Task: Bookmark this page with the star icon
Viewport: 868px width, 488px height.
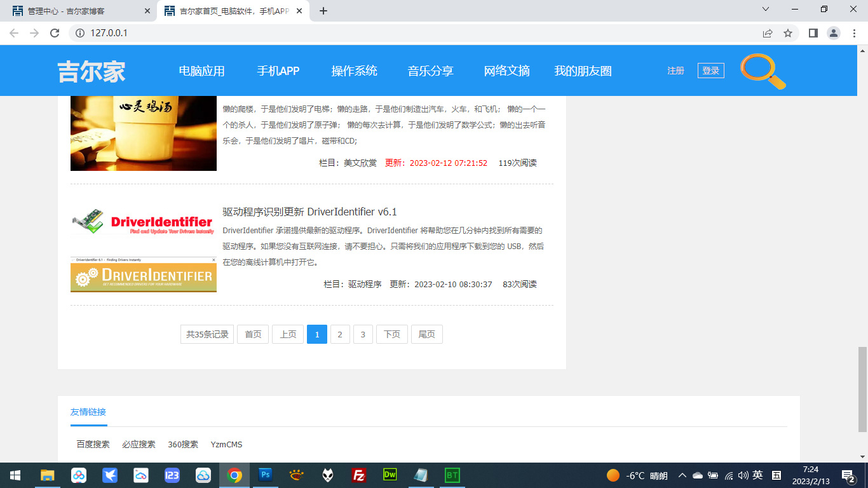Action: point(788,33)
